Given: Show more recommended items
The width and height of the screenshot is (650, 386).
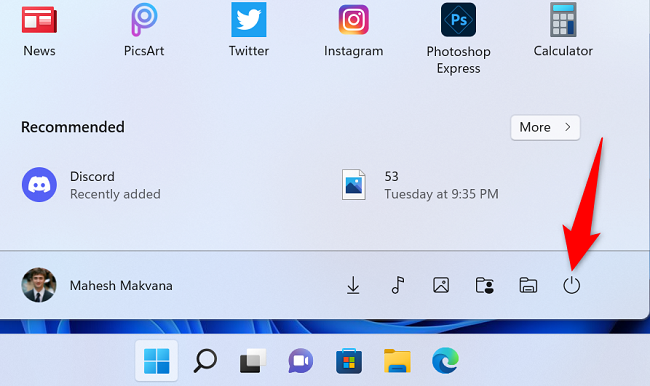Looking at the screenshot, I should 545,127.
